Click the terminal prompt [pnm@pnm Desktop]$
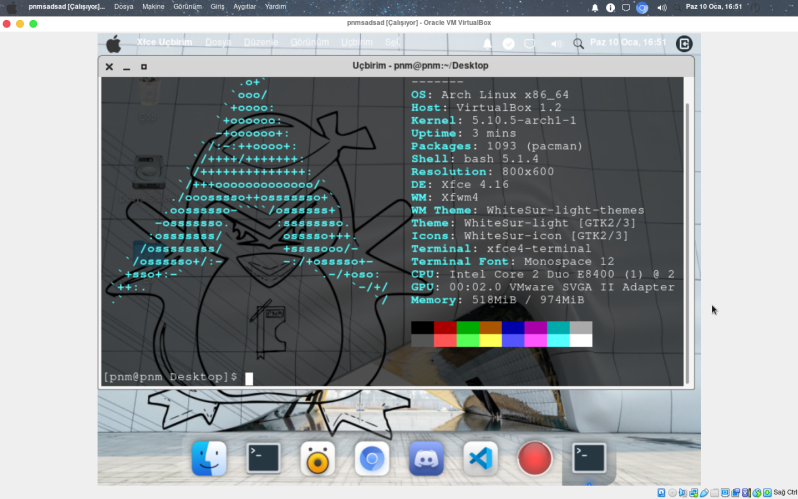798x499 pixels. [170, 377]
